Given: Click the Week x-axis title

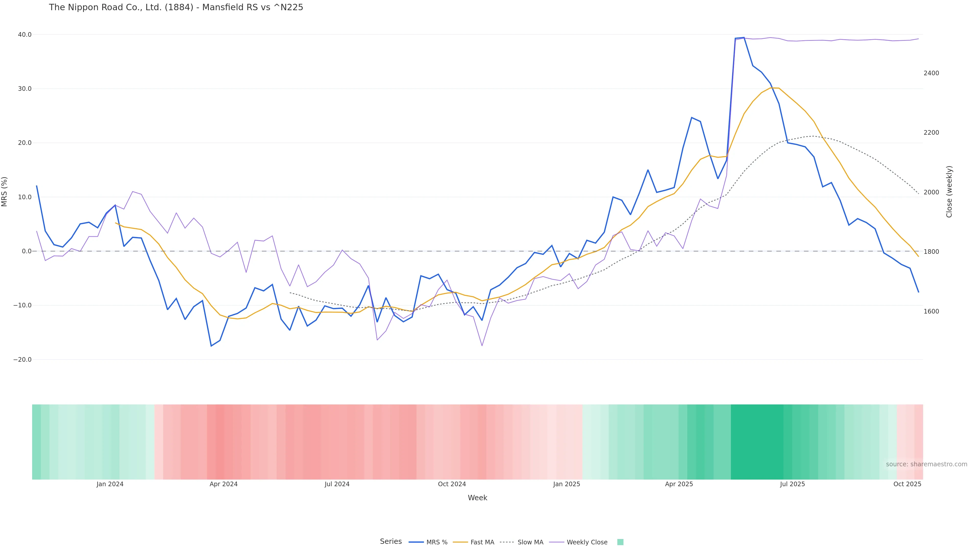Looking at the screenshot, I should [477, 498].
